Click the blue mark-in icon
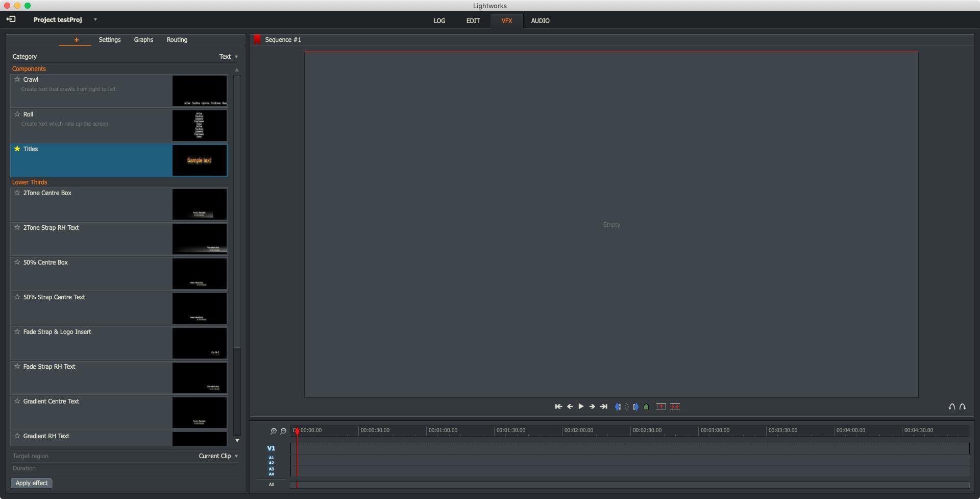980x499 pixels. click(x=618, y=407)
